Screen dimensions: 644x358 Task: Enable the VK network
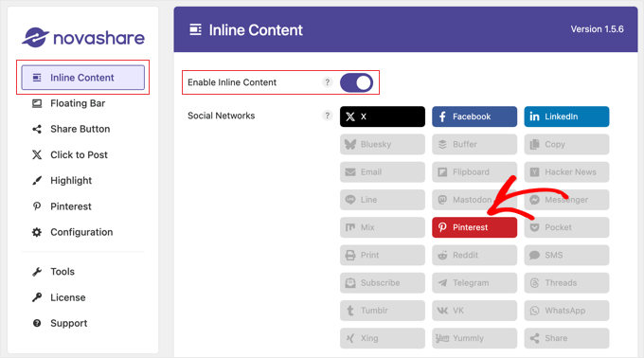pyautogui.click(x=474, y=311)
